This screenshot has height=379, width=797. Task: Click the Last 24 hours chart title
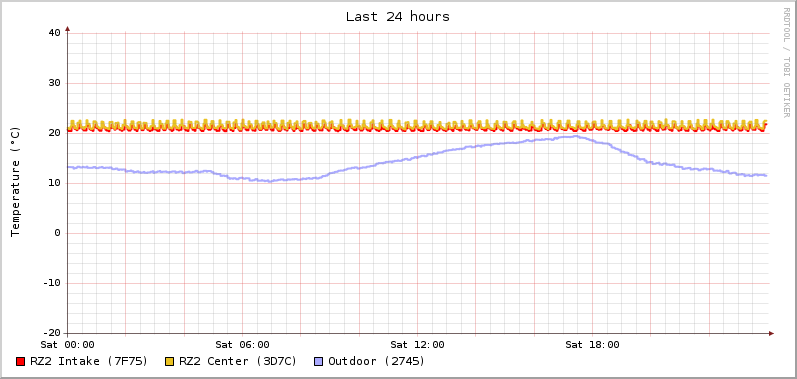(x=398, y=16)
